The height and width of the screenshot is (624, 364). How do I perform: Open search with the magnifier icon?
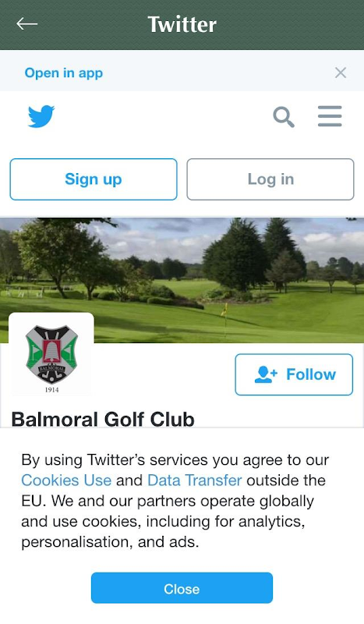point(284,117)
